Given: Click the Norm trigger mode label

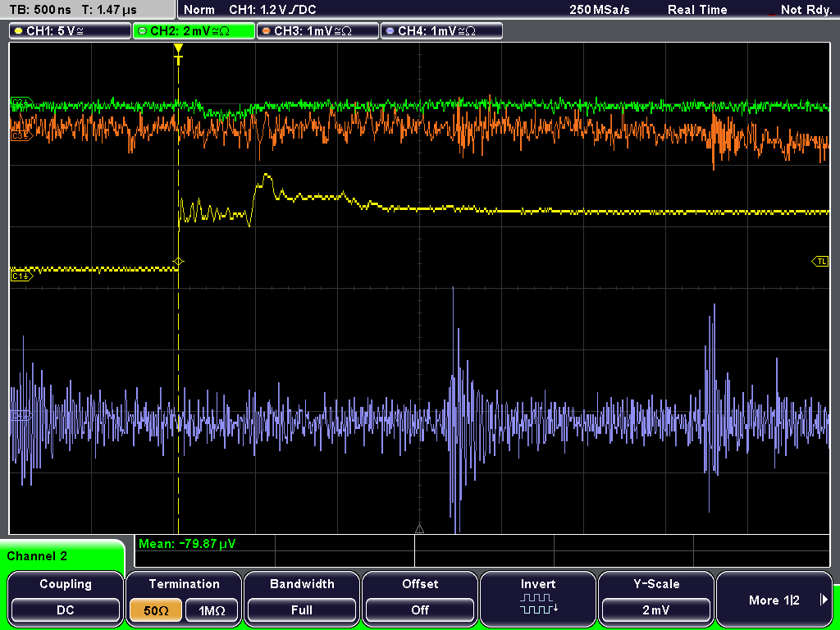Looking at the screenshot, I should [x=199, y=10].
